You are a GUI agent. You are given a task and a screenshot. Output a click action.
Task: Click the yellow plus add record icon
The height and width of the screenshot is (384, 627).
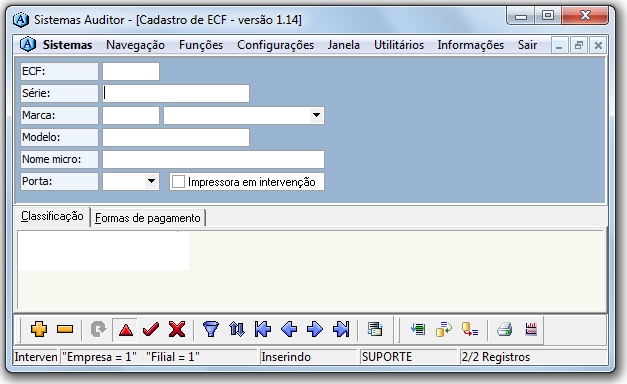coord(39,329)
